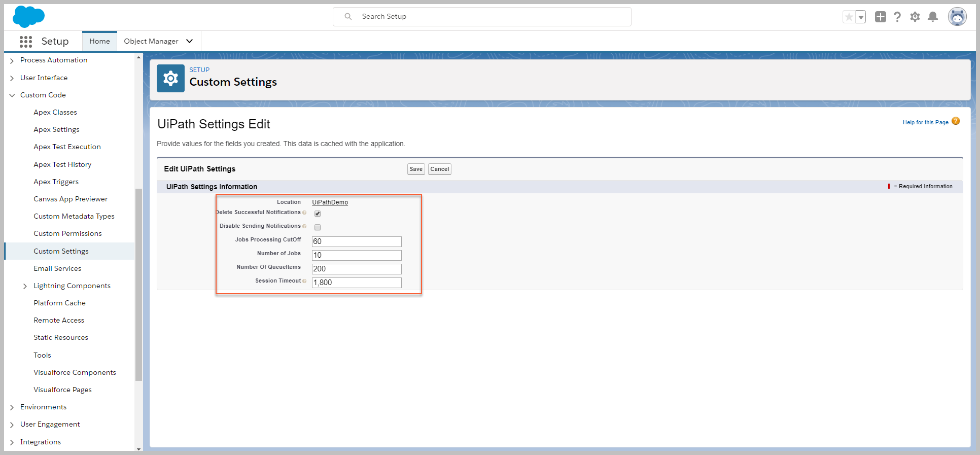This screenshot has height=455, width=980.
Task: Switch to the Object Manager tab
Action: point(151,41)
